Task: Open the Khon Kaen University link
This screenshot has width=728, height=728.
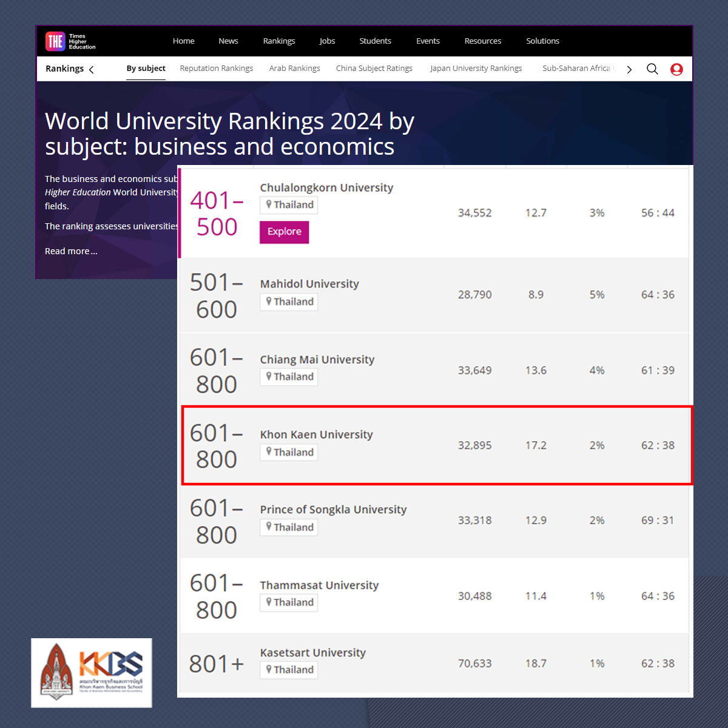Action: [x=316, y=435]
